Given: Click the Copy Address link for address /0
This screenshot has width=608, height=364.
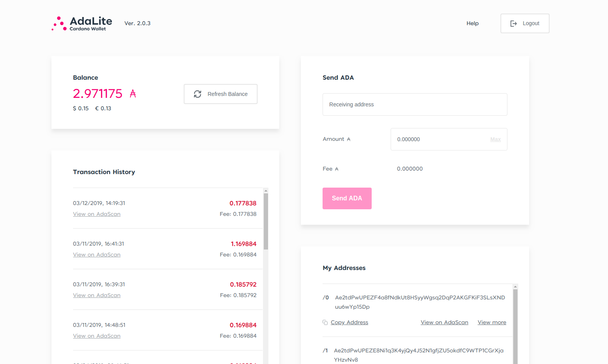Looking at the screenshot, I should pos(349,322).
